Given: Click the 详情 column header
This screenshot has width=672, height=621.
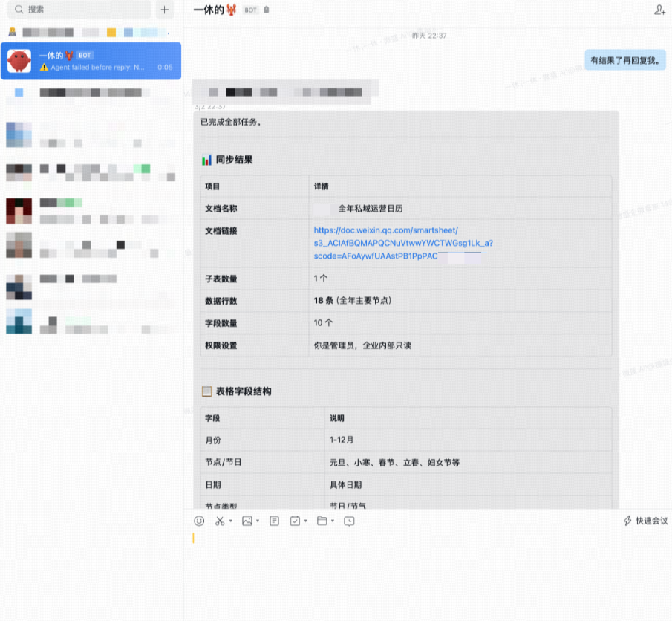Looking at the screenshot, I should [321, 186].
